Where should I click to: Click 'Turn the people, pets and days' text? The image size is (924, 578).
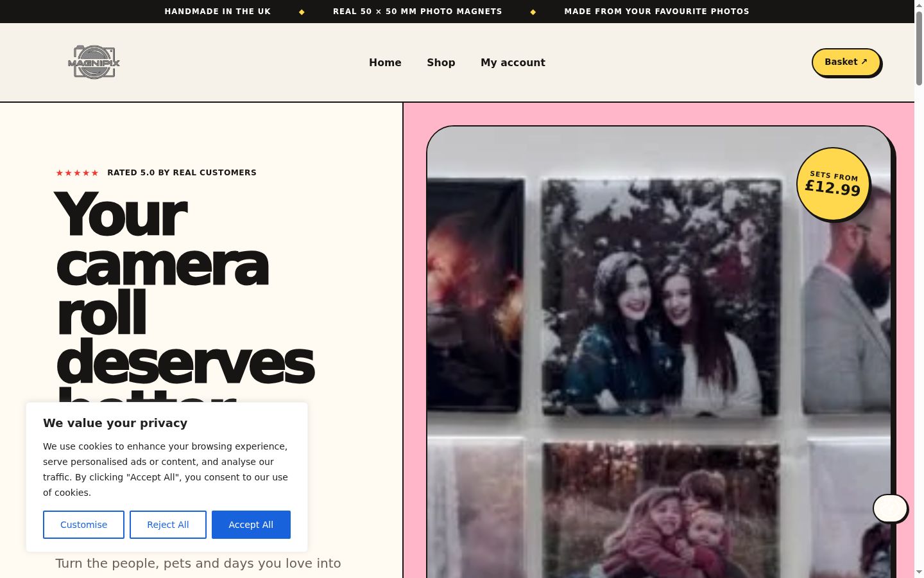[x=198, y=563]
